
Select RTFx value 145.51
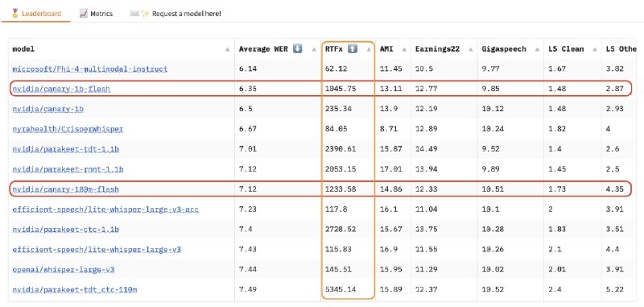pos(338,270)
